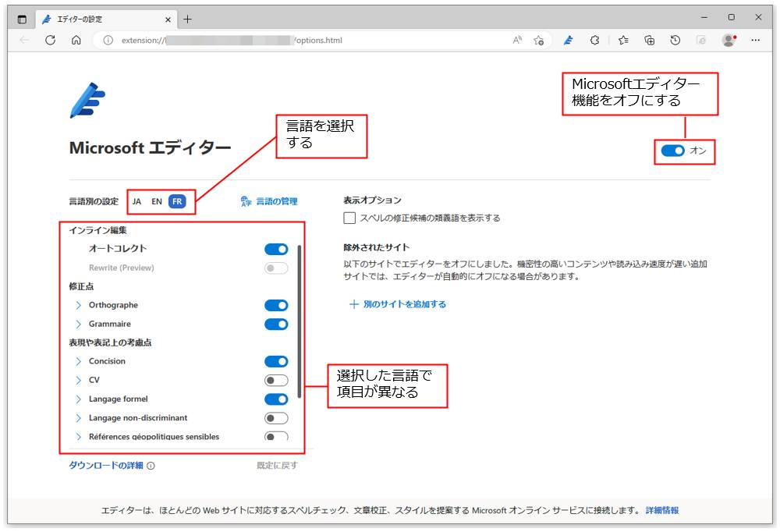Click the settings list vertical scrollbar
The height and width of the screenshot is (532, 780).
tap(299, 322)
